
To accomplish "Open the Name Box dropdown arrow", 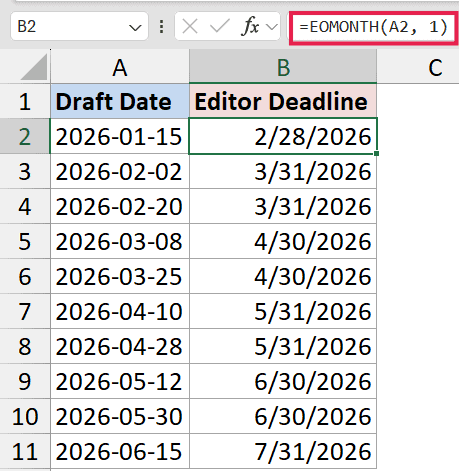I will (135, 28).
